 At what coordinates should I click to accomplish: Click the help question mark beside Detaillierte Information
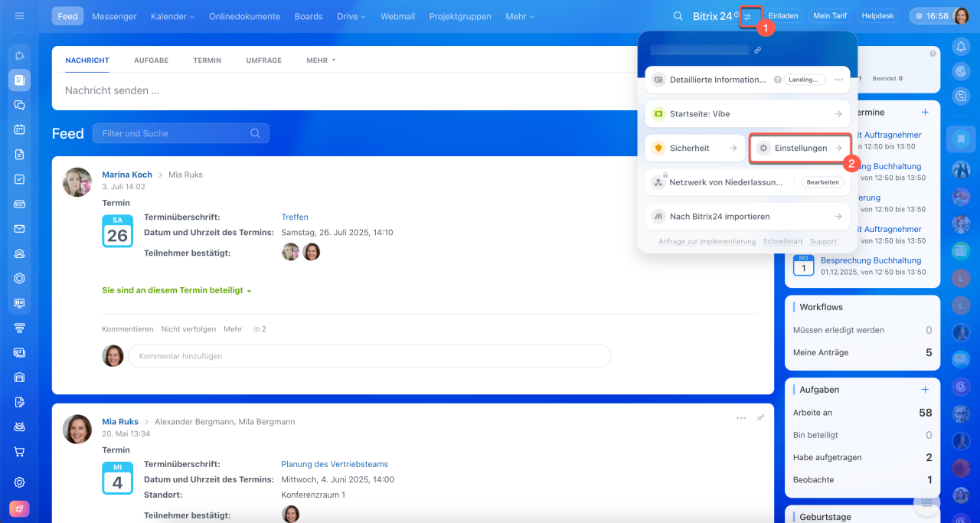click(x=777, y=80)
